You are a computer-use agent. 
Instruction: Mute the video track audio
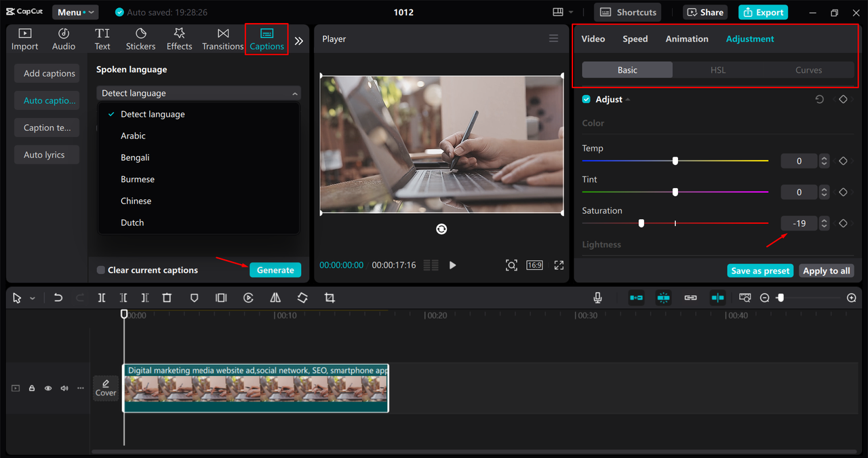[x=64, y=388]
